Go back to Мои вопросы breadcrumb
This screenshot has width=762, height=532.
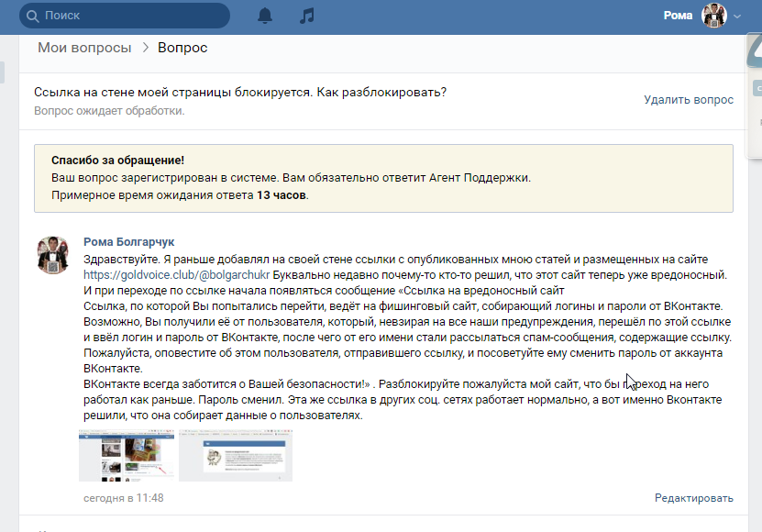(84, 48)
